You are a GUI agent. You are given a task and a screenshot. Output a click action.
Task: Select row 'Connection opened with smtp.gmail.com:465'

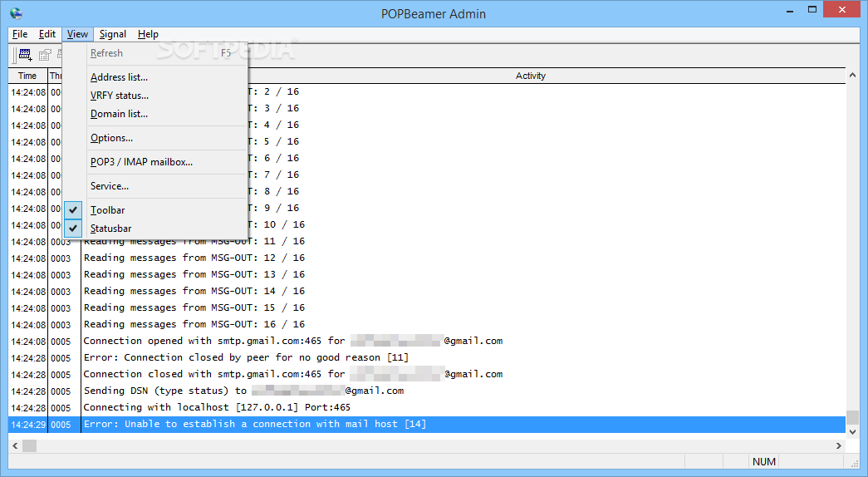coord(427,342)
